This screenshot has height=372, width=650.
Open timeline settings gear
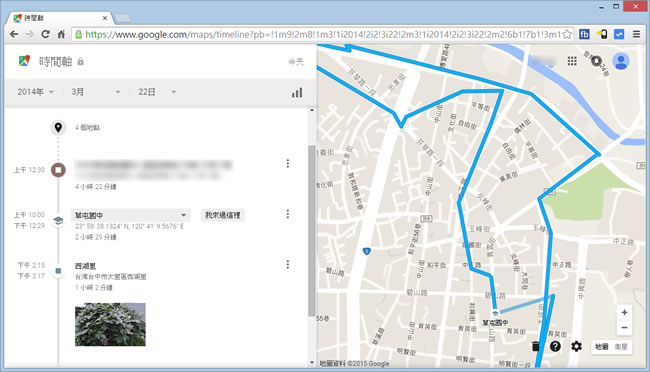[576, 346]
